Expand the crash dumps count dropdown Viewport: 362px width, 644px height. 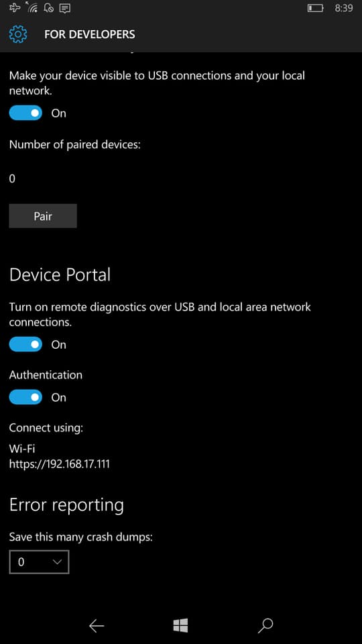39,562
